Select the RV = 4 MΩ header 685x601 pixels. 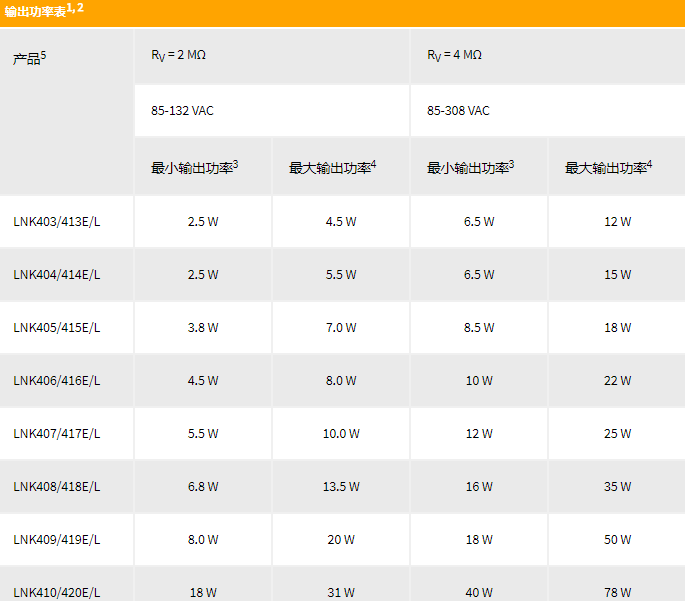click(454, 55)
